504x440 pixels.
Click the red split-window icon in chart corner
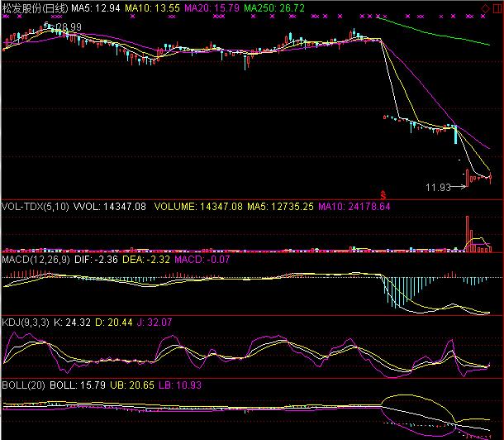[498, 8]
